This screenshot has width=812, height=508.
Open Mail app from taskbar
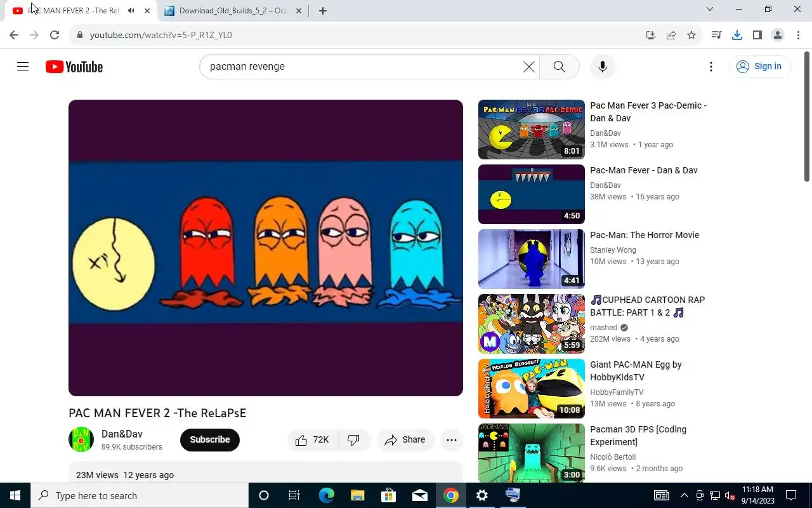click(419, 495)
